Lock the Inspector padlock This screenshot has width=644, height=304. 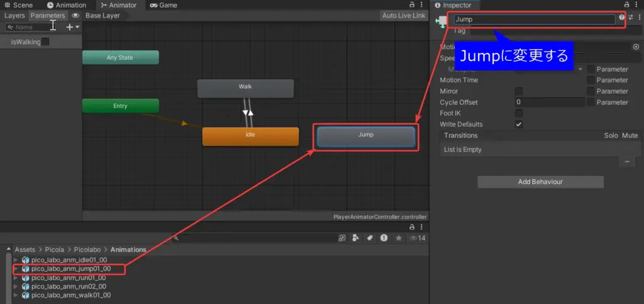pyautogui.click(x=626, y=5)
